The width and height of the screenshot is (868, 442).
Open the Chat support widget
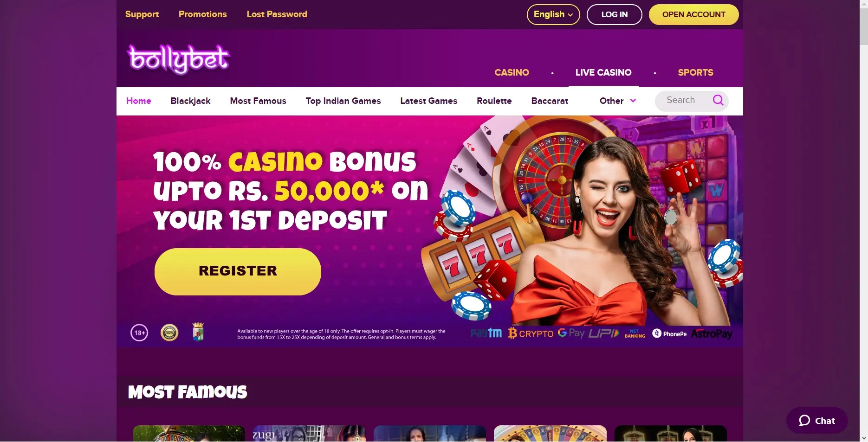817,421
